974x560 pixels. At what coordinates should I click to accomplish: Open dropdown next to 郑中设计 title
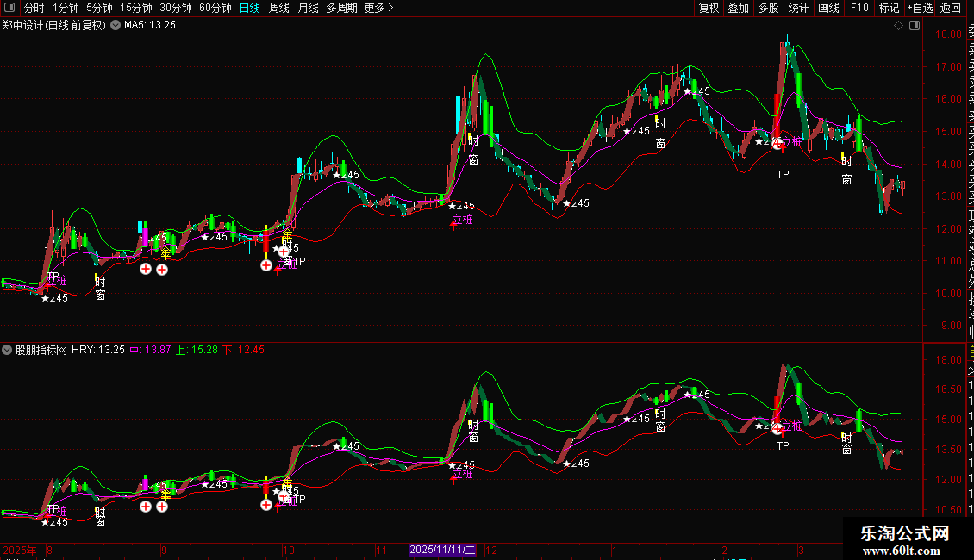click(x=116, y=26)
